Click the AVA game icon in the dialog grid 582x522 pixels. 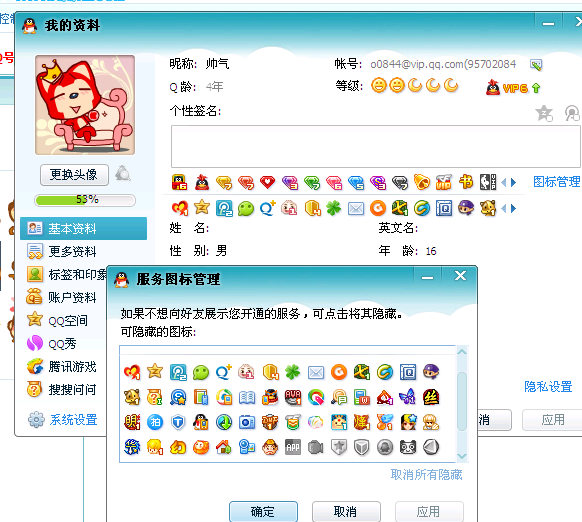(x=293, y=397)
